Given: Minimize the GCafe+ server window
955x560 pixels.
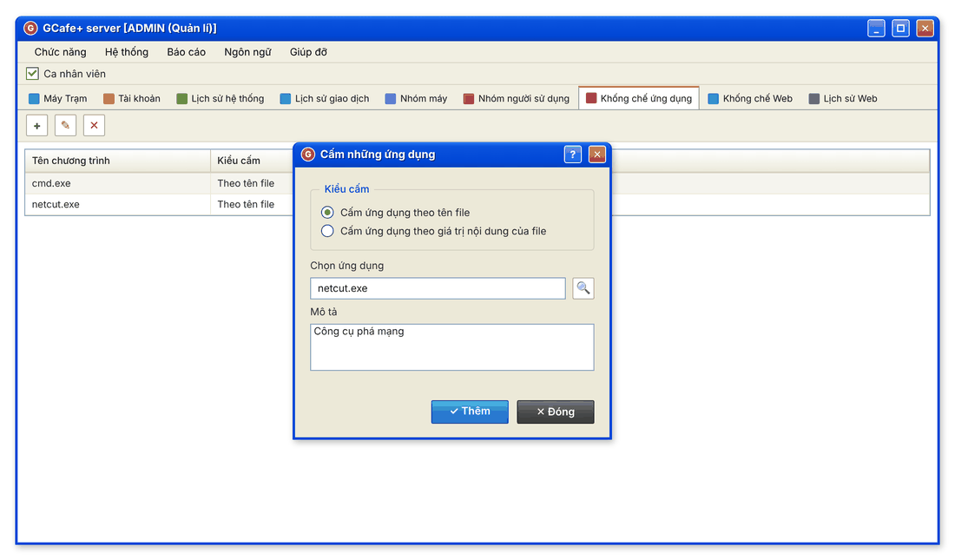Looking at the screenshot, I should [x=876, y=28].
